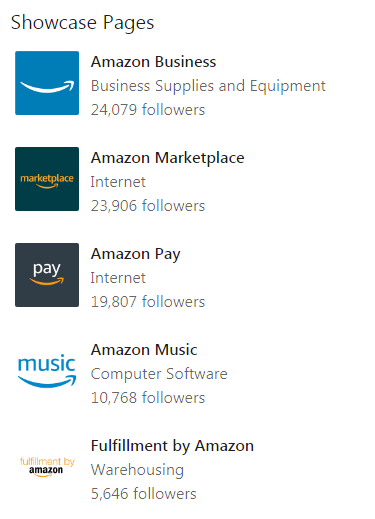
Task: Click Business Supplies and Equipment text
Action: [x=208, y=86]
